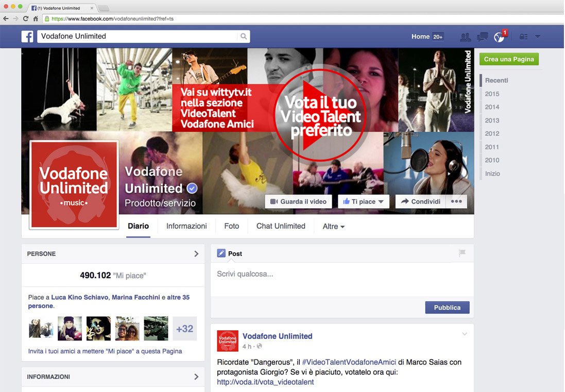Image resolution: width=565 pixels, height=392 pixels.
Task: Click the green HTTPS padlock icon
Action: pyautogui.click(x=46, y=19)
